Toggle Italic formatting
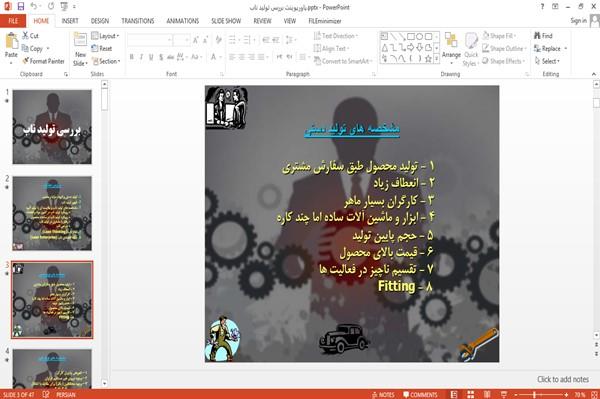This screenshot has height=399, width=600. click(x=141, y=57)
